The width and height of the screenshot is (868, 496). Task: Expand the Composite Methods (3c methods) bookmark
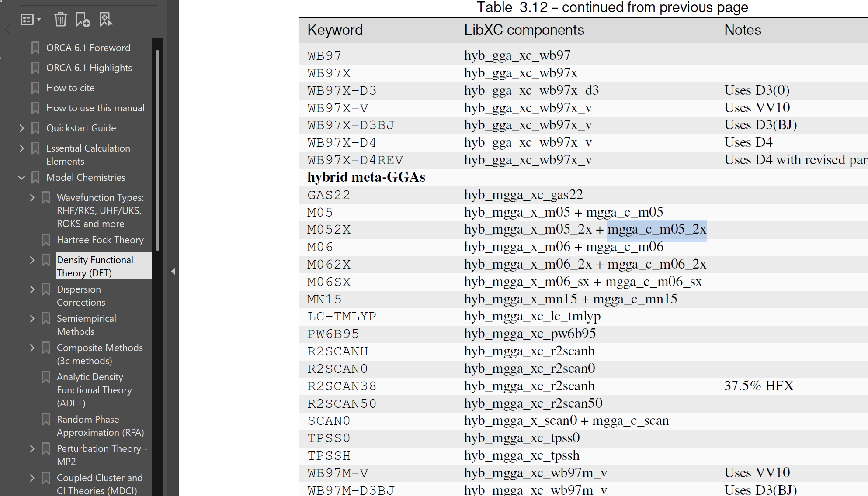coord(32,348)
